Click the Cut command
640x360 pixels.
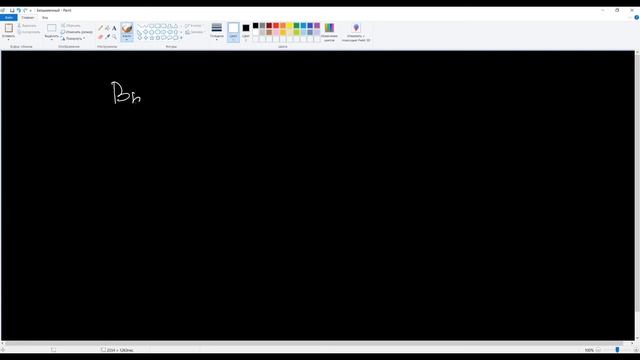click(x=27, y=26)
